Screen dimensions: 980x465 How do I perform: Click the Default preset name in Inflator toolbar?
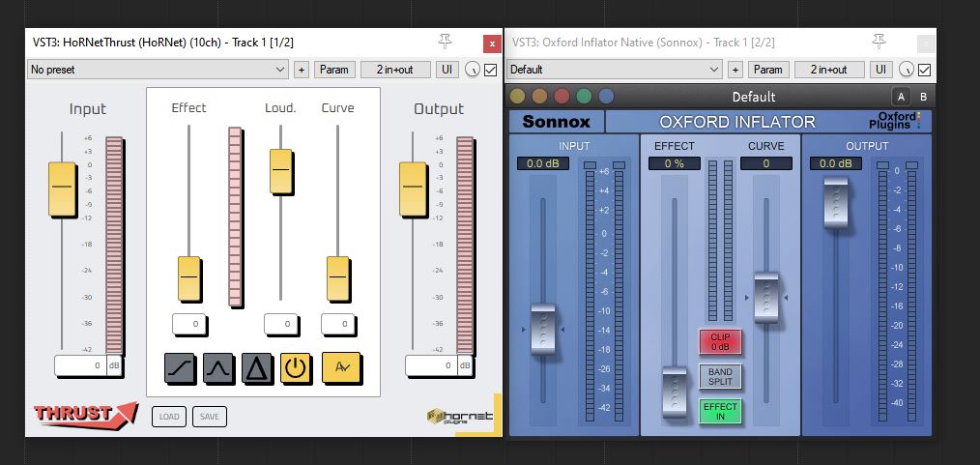(754, 97)
